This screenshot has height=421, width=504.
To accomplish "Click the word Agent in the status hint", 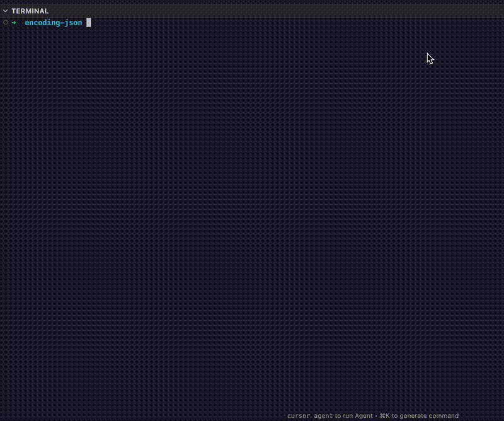I will (x=364, y=415).
